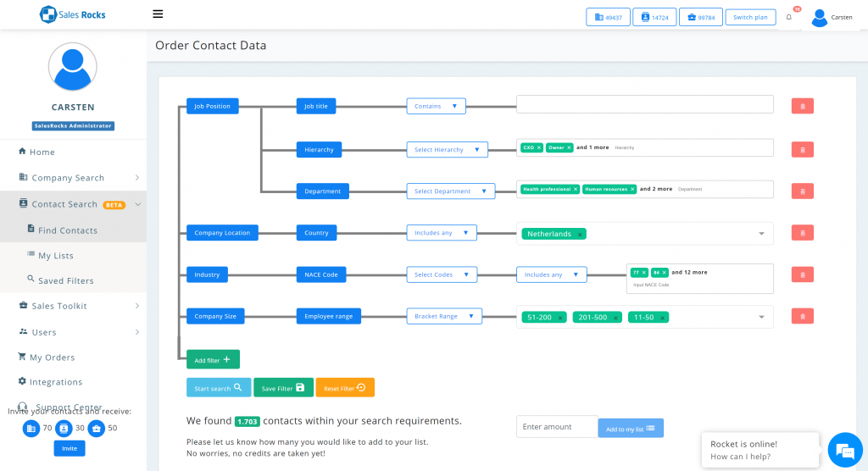Viewport: 868px width, 471px height.
Task: Remove the Netherlands country tag
Action: (580, 234)
